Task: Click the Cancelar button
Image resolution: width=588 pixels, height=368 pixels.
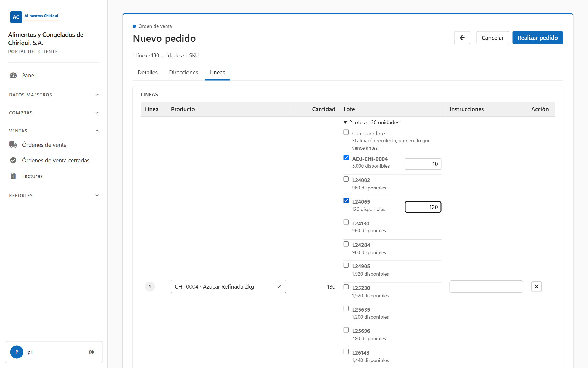Action: pos(492,38)
